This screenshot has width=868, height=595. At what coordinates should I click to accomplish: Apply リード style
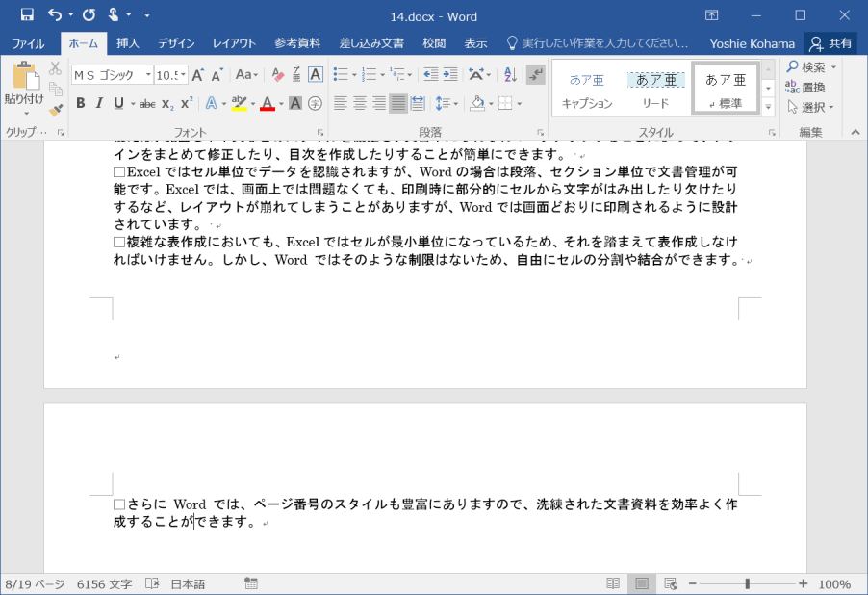[656, 90]
